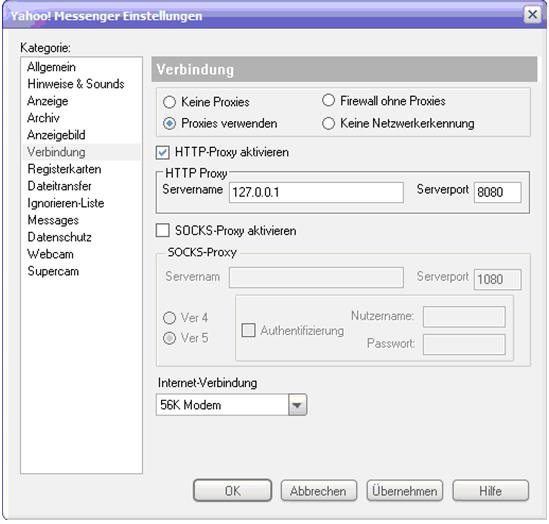Select the Keine Proxies radio button

[169, 102]
